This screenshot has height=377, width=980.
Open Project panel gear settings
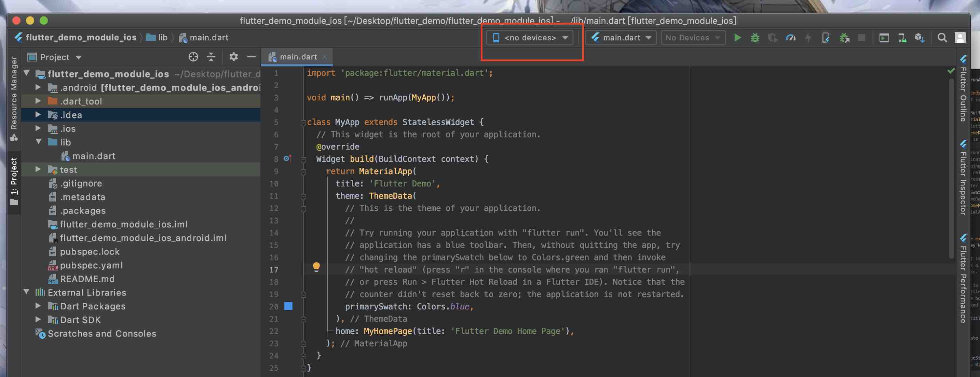pyautogui.click(x=233, y=57)
